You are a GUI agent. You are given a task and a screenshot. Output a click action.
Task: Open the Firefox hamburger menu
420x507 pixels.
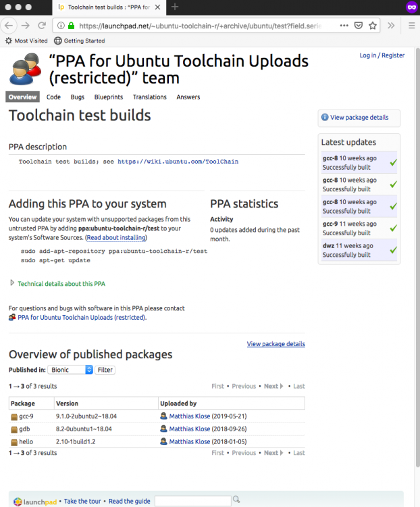(411, 26)
